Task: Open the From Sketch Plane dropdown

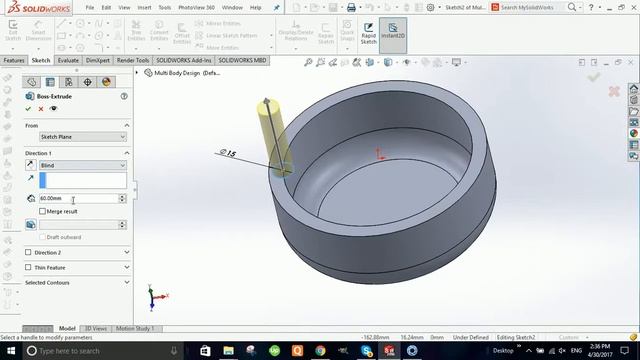Action: click(x=83, y=137)
